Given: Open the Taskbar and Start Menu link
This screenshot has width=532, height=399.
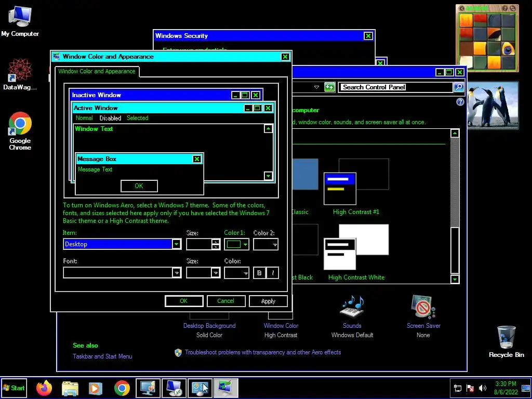Looking at the screenshot, I should click(102, 356).
